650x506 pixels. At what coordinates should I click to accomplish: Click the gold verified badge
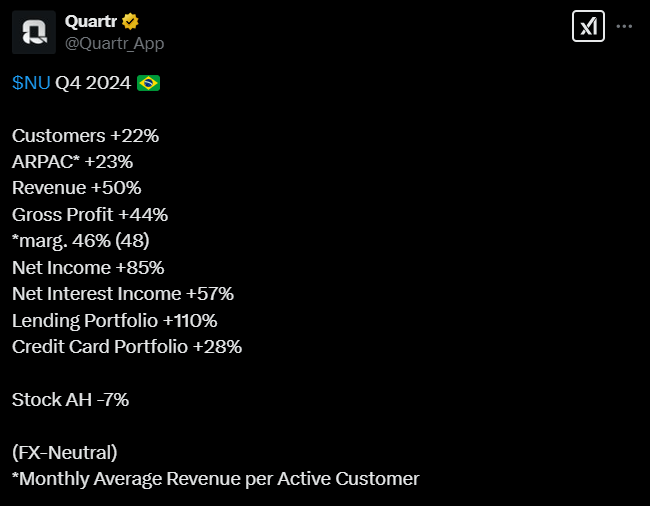click(130, 22)
